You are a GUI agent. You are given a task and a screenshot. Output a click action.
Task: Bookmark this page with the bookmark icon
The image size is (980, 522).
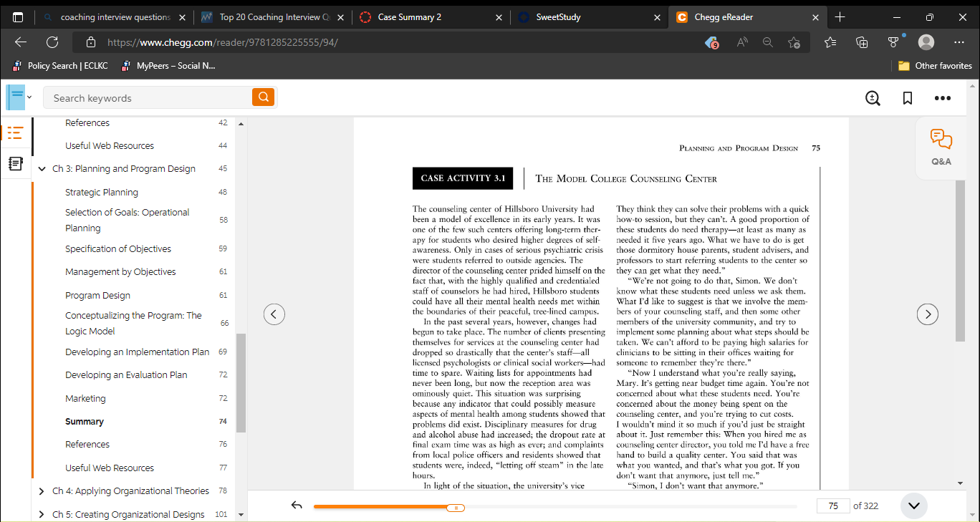(x=908, y=98)
